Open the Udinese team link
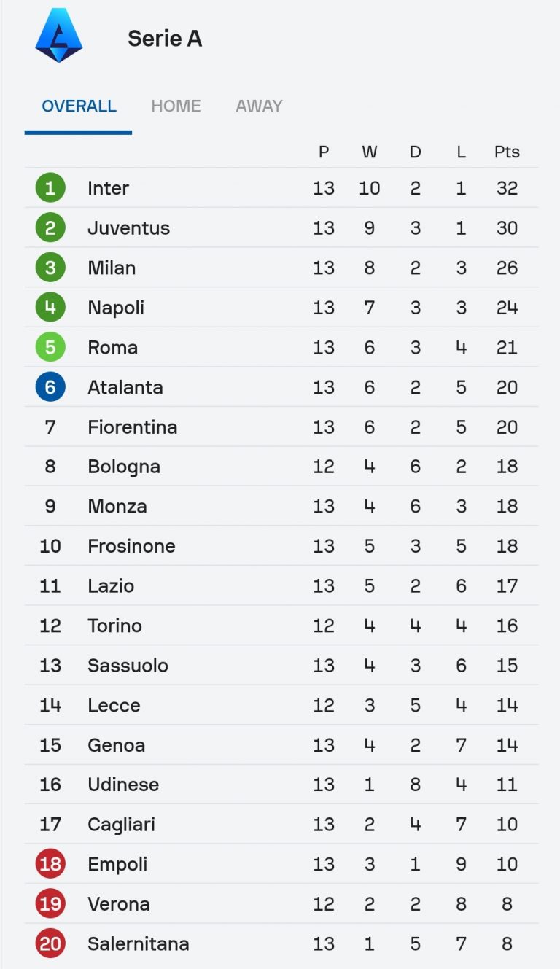 pyautogui.click(x=122, y=785)
